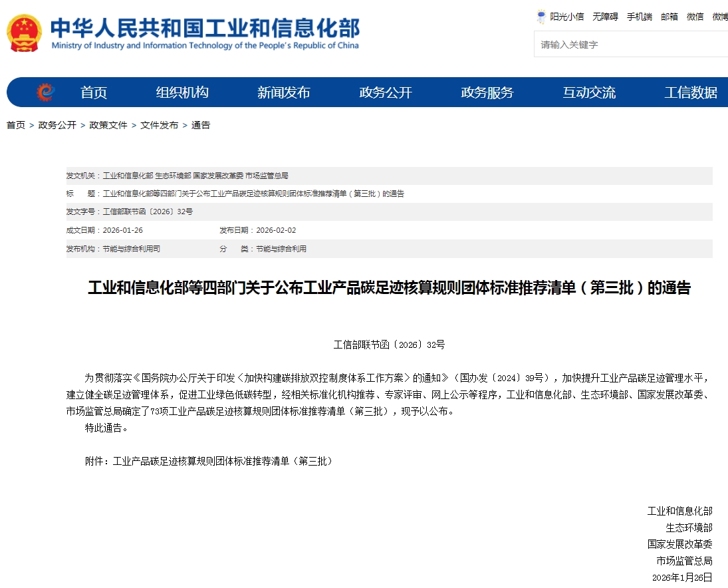Open the attachment 工业产品碳足迹核算规则团体标准推荐清单（第三批）
Screen dimensions: 728x588
tap(222, 461)
